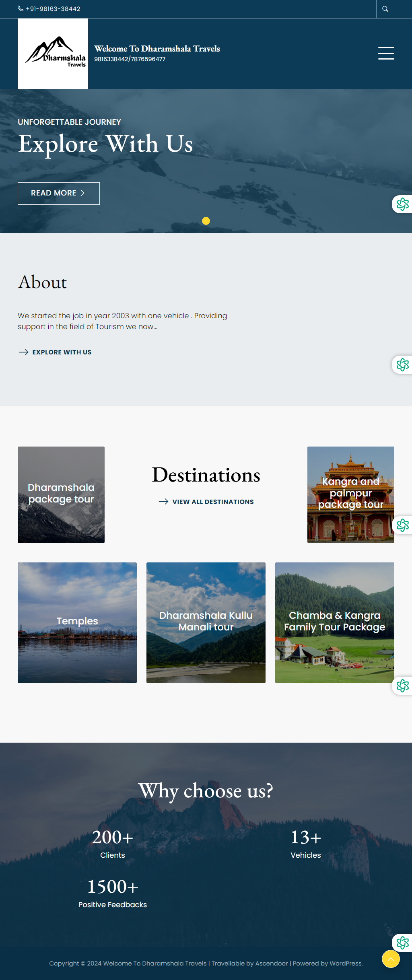Click the green floating icon above scroll-top button
The width and height of the screenshot is (412, 980).
[402, 943]
